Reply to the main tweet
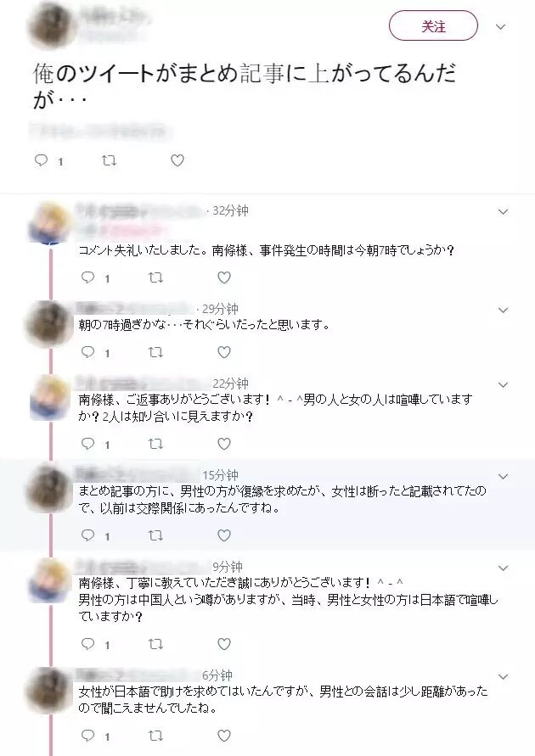535x756 pixels. coord(41,160)
